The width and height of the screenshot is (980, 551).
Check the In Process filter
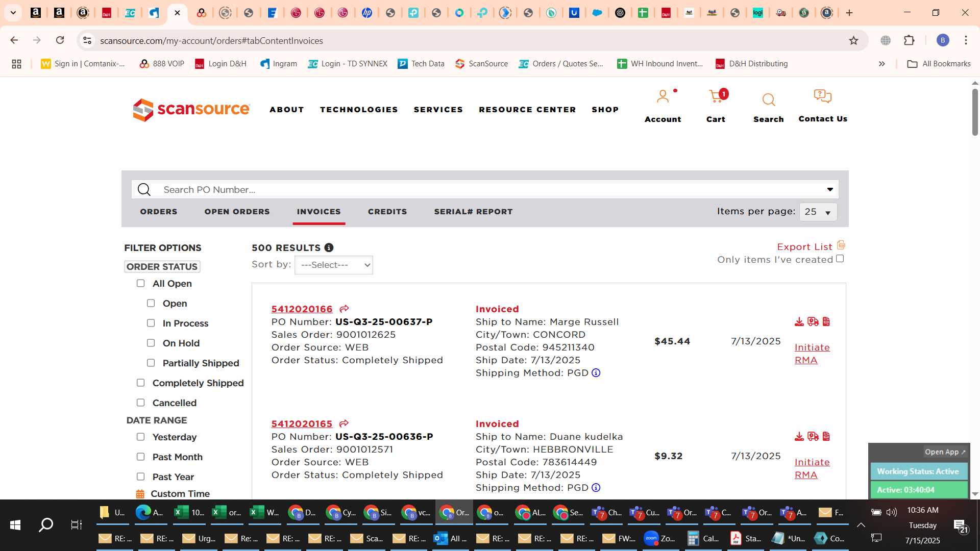coord(151,323)
